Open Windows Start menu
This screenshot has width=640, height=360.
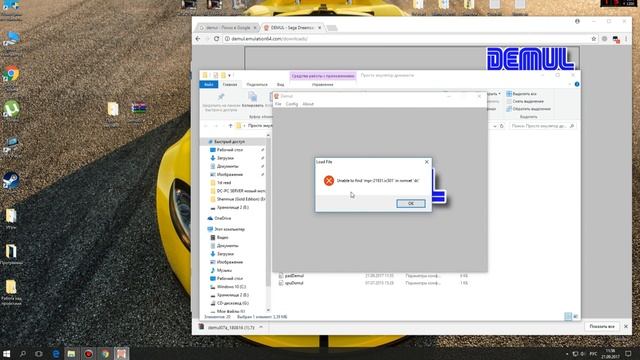click(x=7, y=353)
